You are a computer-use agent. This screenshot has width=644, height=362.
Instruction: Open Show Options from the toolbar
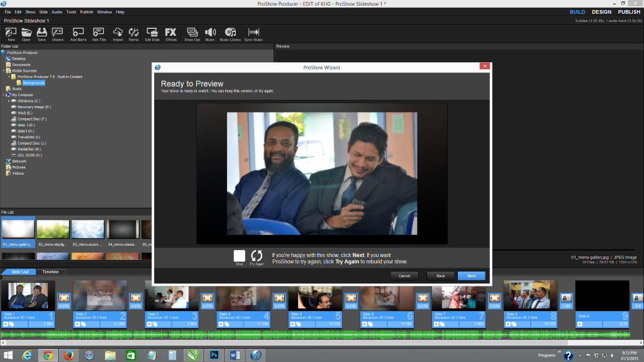point(192,34)
